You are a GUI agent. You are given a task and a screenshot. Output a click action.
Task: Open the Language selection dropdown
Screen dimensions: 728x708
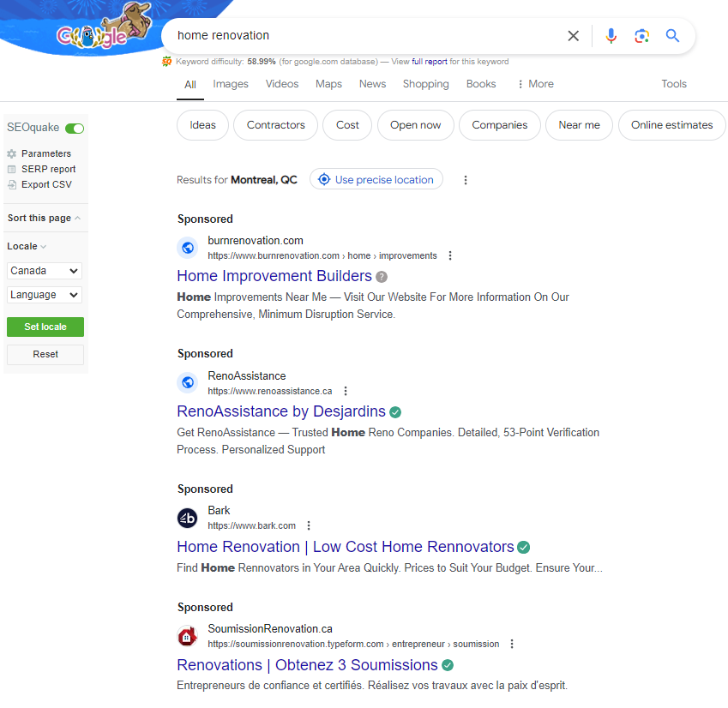pyautogui.click(x=44, y=294)
